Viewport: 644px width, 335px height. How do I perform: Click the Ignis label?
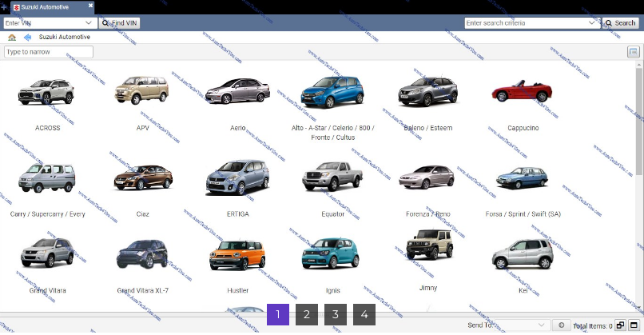[332, 290]
